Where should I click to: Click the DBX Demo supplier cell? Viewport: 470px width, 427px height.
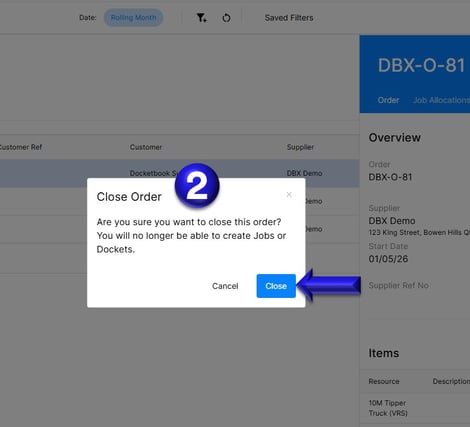(x=304, y=173)
